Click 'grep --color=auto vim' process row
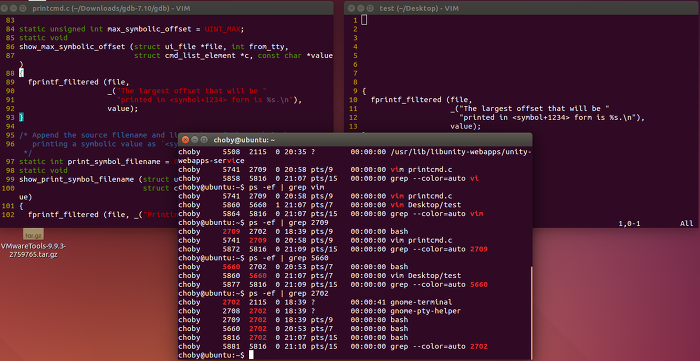Image resolution: width=700 pixels, height=361 pixels. click(x=330, y=214)
